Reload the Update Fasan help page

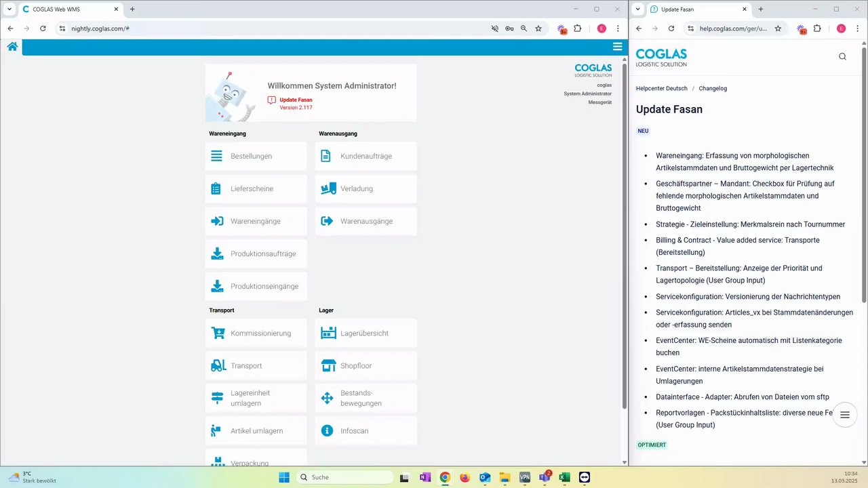click(671, 28)
